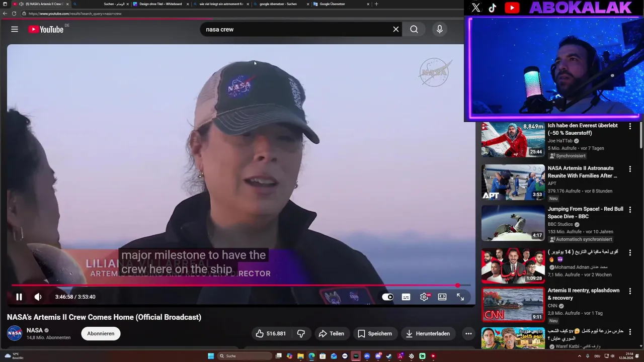Screen dimensions: 644x362
Task: Open X icon in stream overlay
Action: [x=476, y=8]
